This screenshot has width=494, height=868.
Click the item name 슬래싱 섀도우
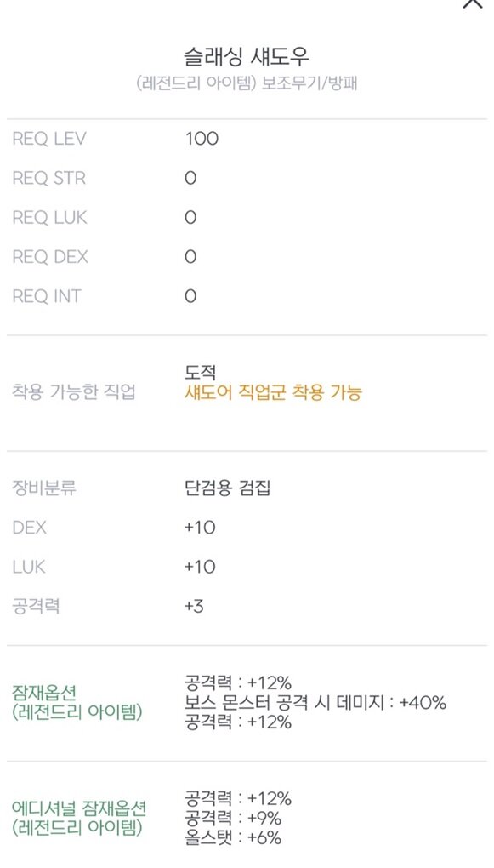[247, 56]
